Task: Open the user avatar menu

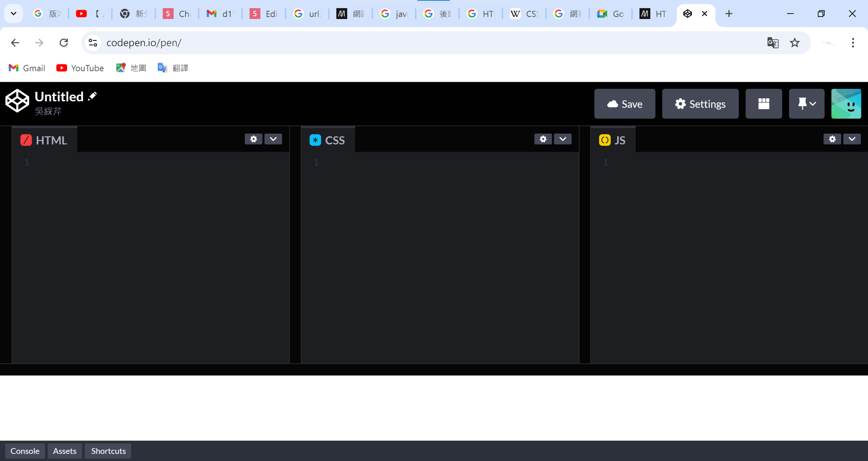Action: (x=846, y=104)
